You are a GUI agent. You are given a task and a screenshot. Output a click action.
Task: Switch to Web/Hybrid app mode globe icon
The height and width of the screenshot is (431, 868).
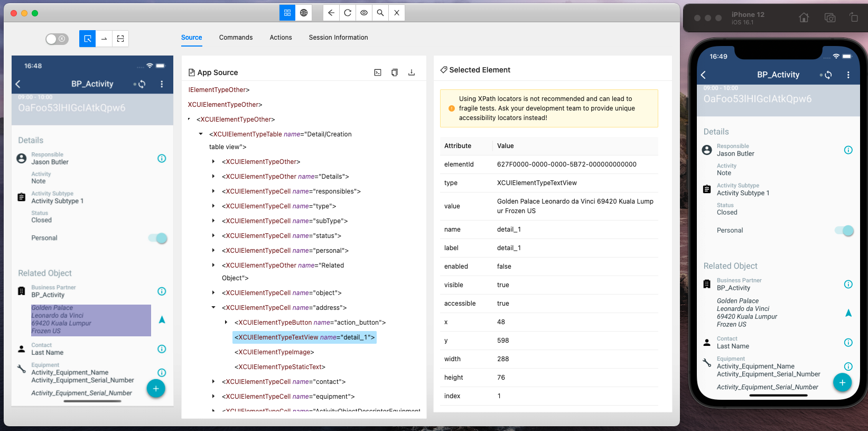click(x=304, y=13)
